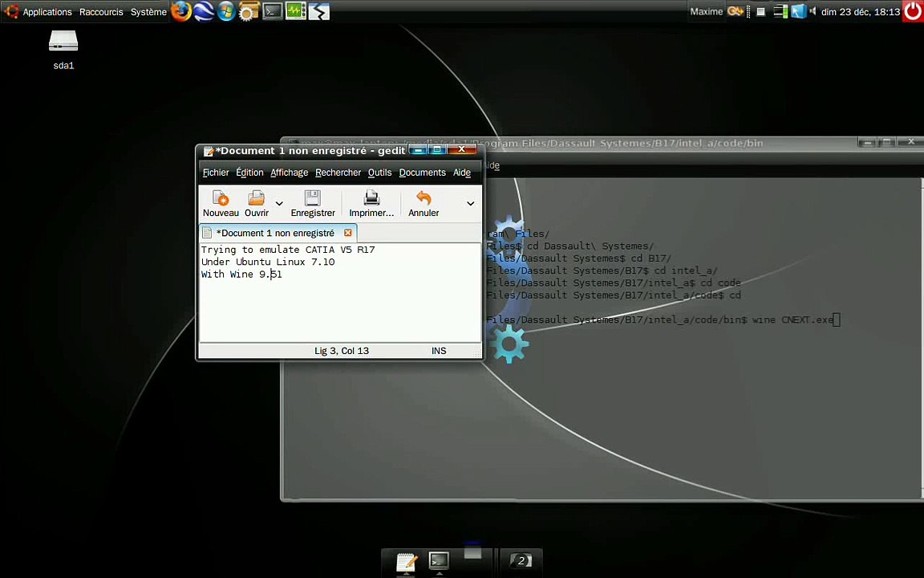
Task: Click the terminal line ending in 'cd code'
Action: pyautogui.click(x=720, y=283)
